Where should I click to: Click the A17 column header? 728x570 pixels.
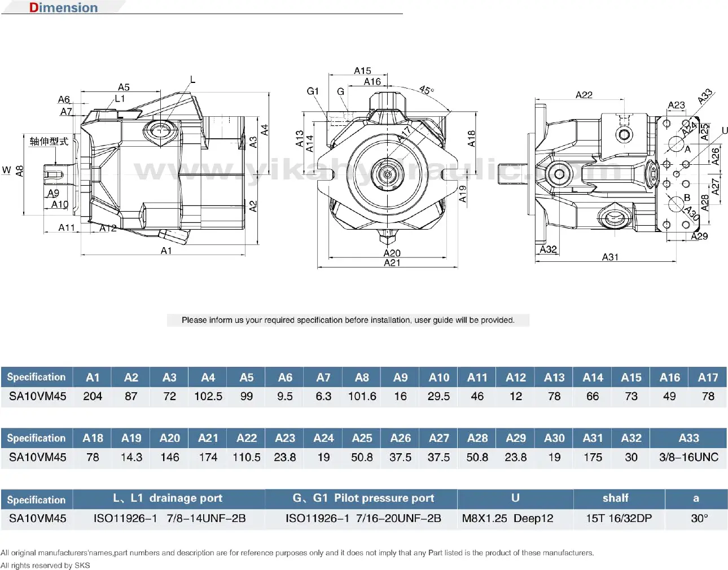(708, 378)
